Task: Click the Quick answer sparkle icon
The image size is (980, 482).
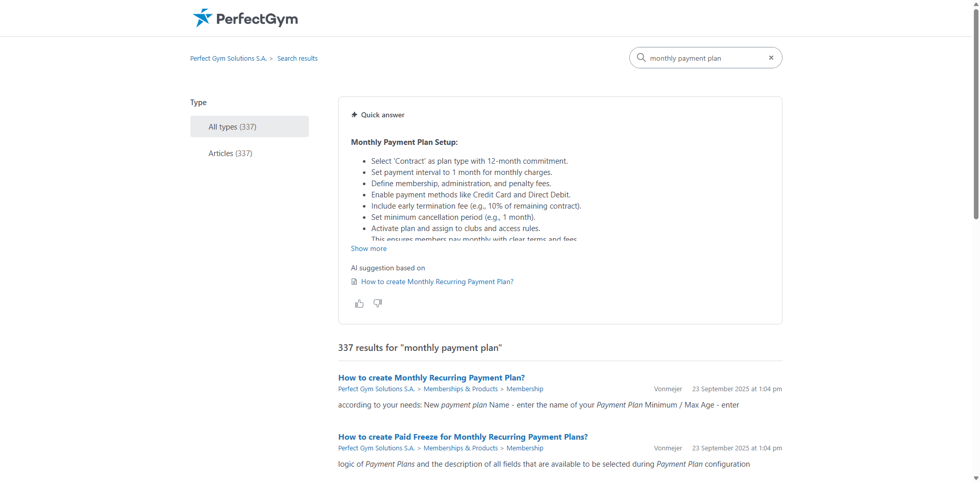Action: coord(354,115)
